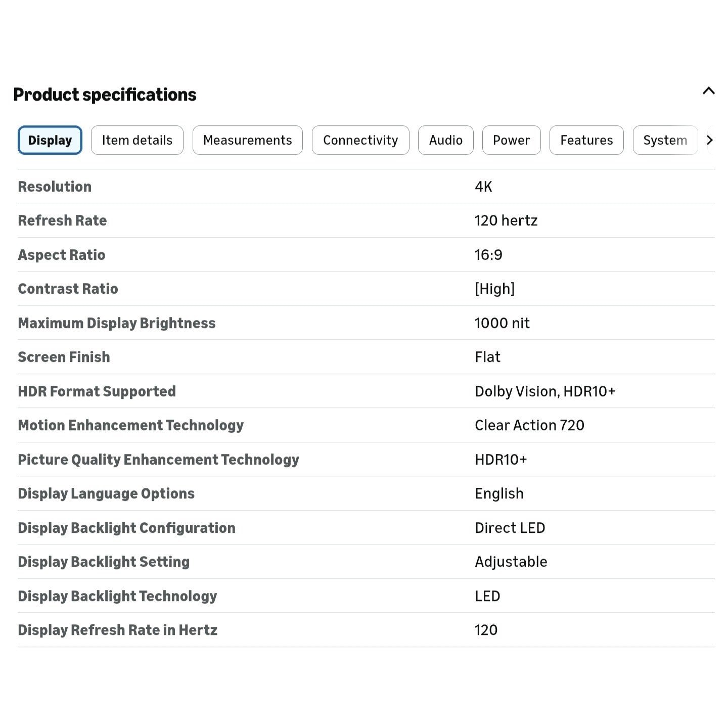Switch to the Item details tab

coord(137,140)
